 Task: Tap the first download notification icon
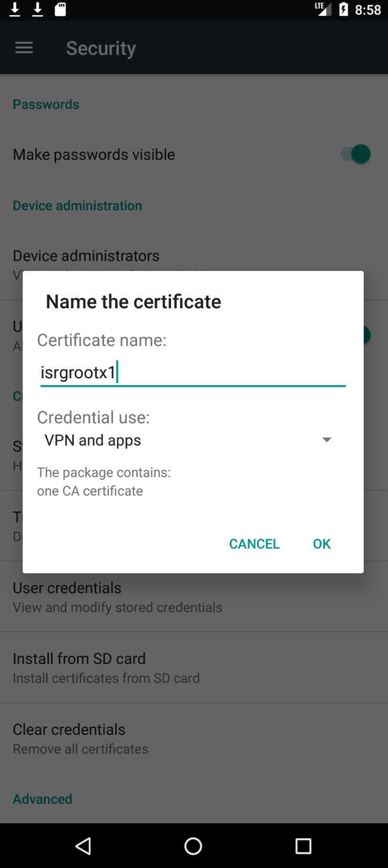coord(15,9)
